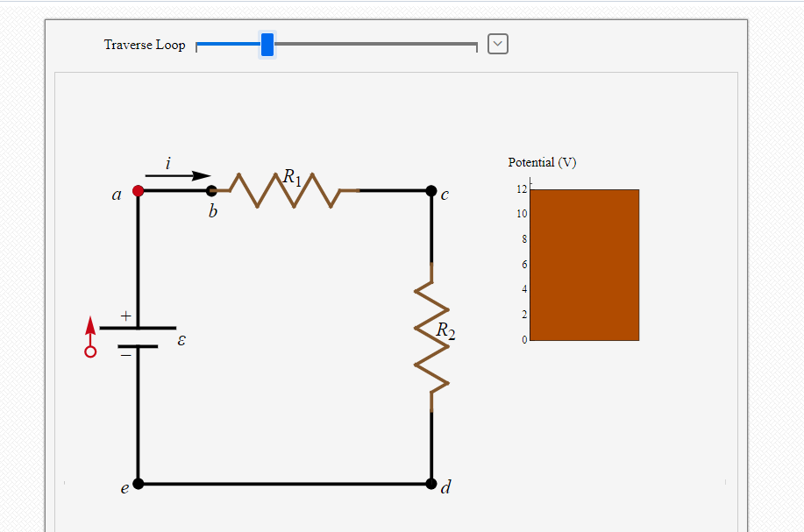Screen dimensions: 804x532
Task: Click the node at point e
Action: [137, 482]
